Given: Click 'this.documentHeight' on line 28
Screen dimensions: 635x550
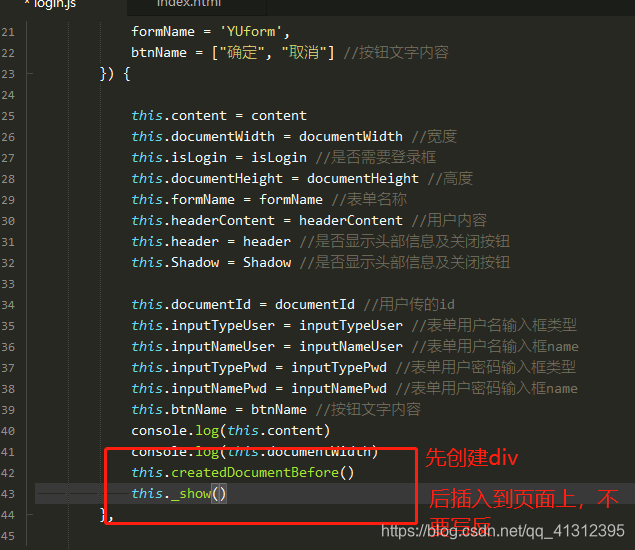Looking at the screenshot, I should [207, 178].
